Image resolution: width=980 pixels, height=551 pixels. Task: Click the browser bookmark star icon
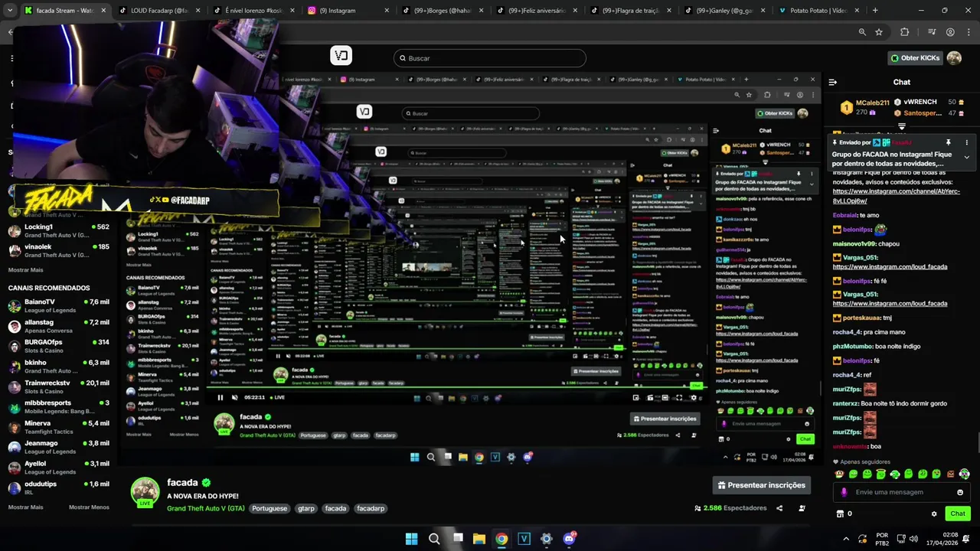pos(879,32)
